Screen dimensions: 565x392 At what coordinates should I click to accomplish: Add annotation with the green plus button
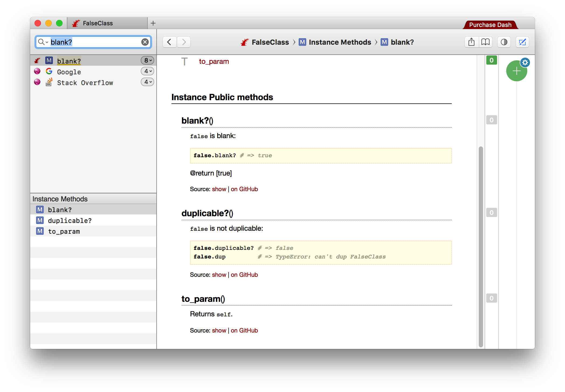point(516,71)
